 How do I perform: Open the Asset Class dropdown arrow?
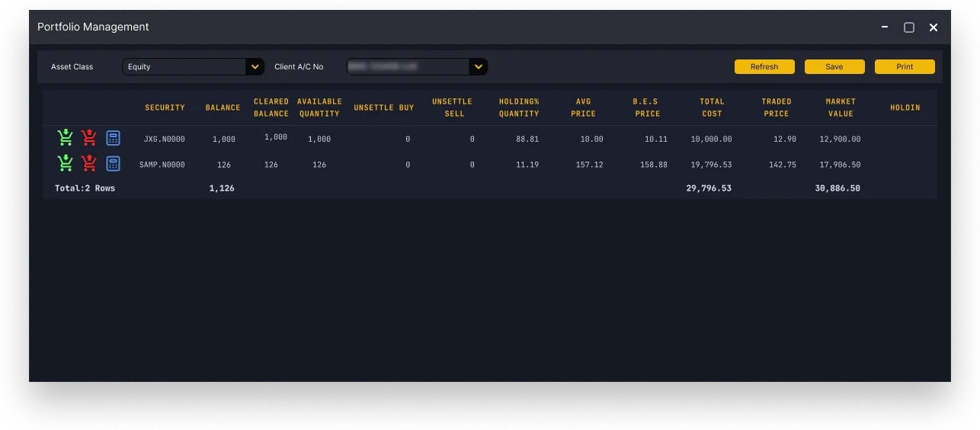pyautogui.click(x=255, y=67)
